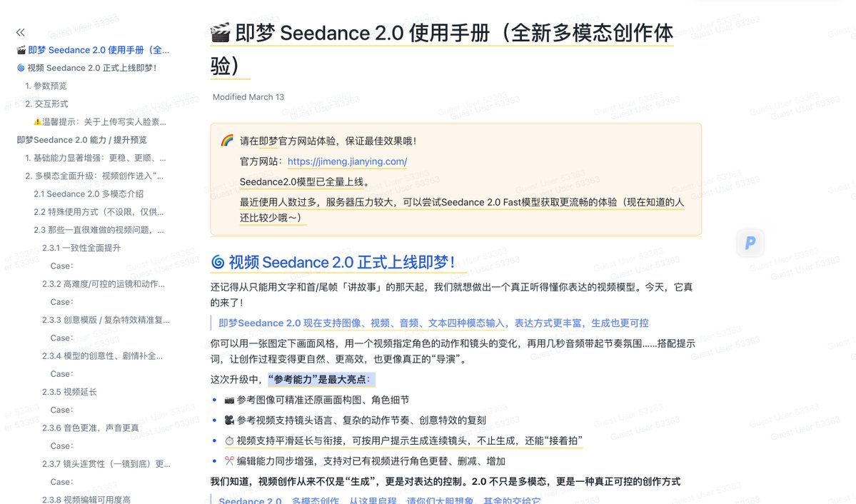Open the floating P assistant button
This screenshot has height=504, width=856.
click(x=750, y=243)
